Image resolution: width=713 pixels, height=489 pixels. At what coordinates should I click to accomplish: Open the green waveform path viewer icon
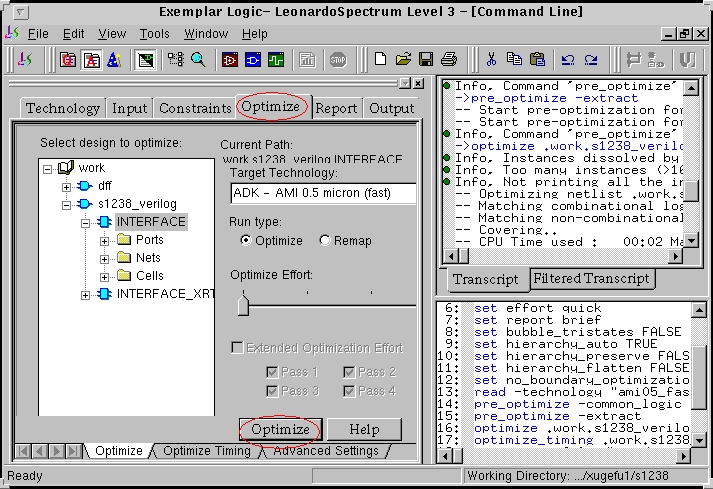[x=276, y=60]
